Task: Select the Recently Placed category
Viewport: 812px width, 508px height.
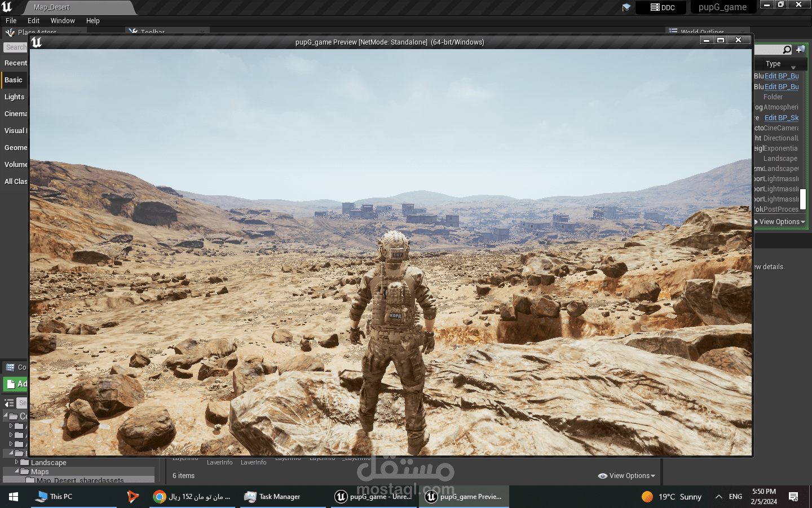Action: pyautogui.click(x=15, y=63)
